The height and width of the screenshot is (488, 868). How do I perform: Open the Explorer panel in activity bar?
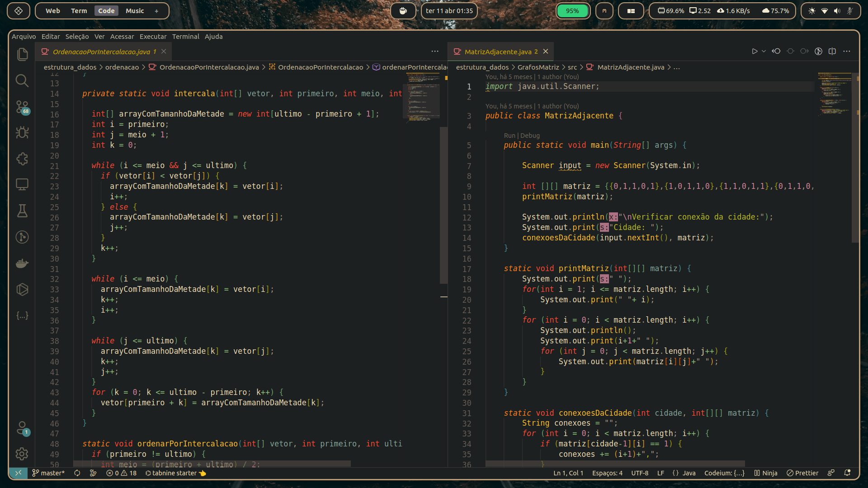22,55
